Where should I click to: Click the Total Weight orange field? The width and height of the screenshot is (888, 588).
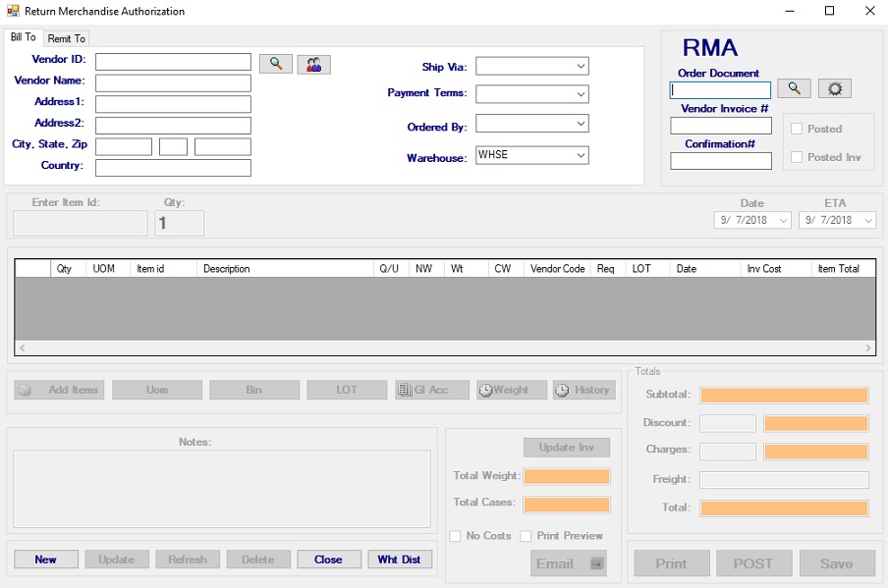tap(567, 476)
